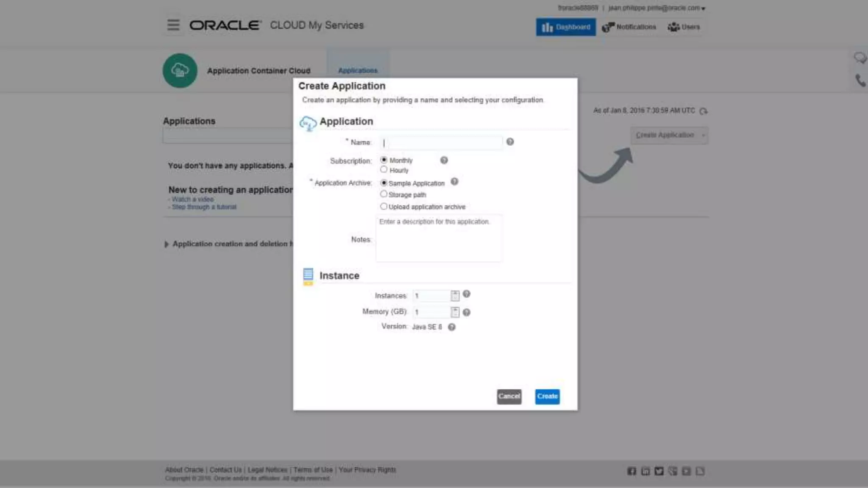Open Notifications in the header
Image resolution: width=868 pixels, height=488 pixels.
click(629, 27)
